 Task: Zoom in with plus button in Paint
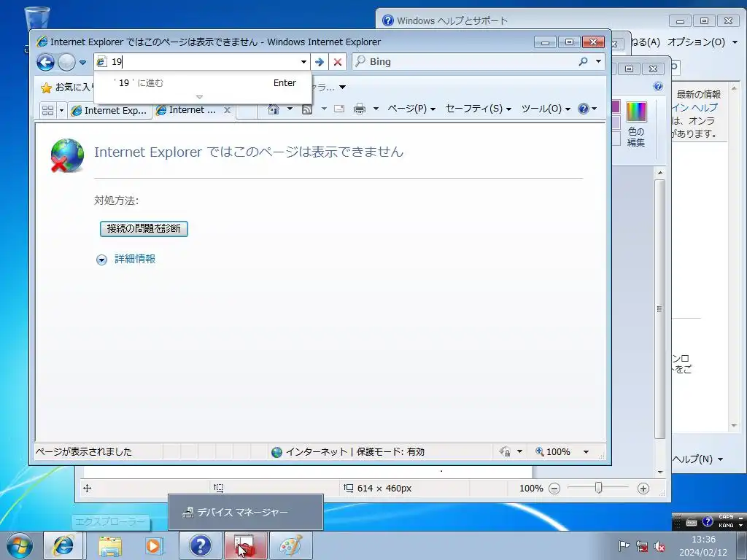[643, 489]
